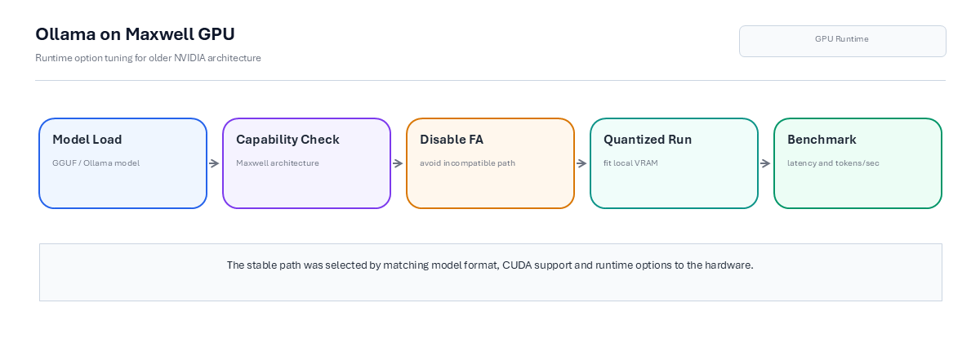Click the stable path summary note
The height and width of the screenshot is (343, 980).
pyautogui.click(x=490, y=272)
